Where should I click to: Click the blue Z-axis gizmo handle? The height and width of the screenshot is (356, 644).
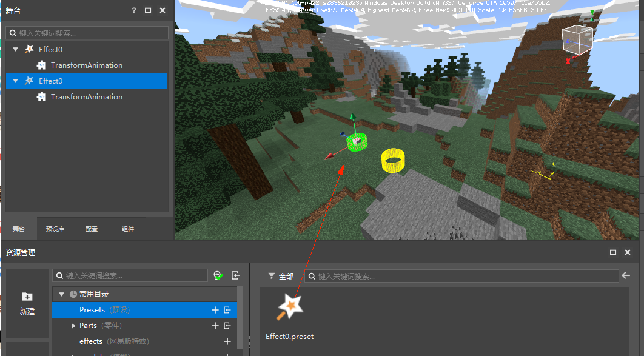coord(343,134)
